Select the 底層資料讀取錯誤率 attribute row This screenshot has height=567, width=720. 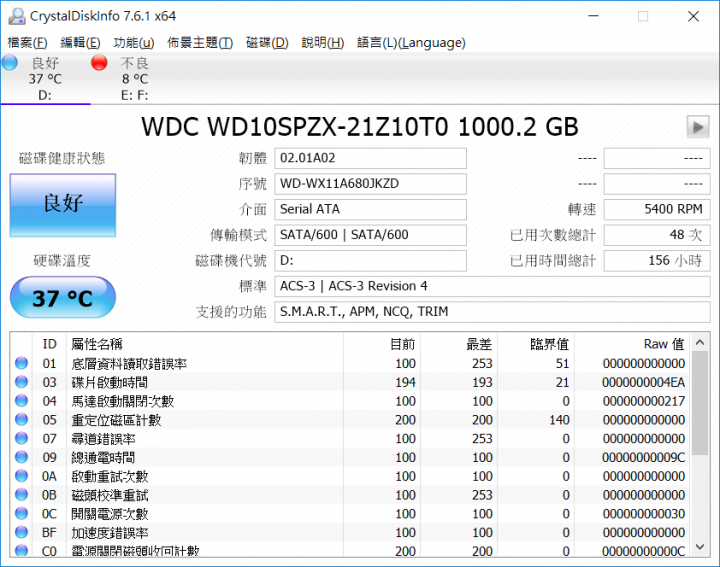(350, 364)
